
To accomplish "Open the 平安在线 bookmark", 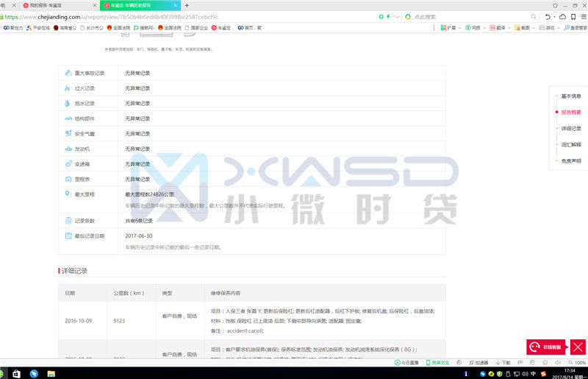I will click(37, 28).
